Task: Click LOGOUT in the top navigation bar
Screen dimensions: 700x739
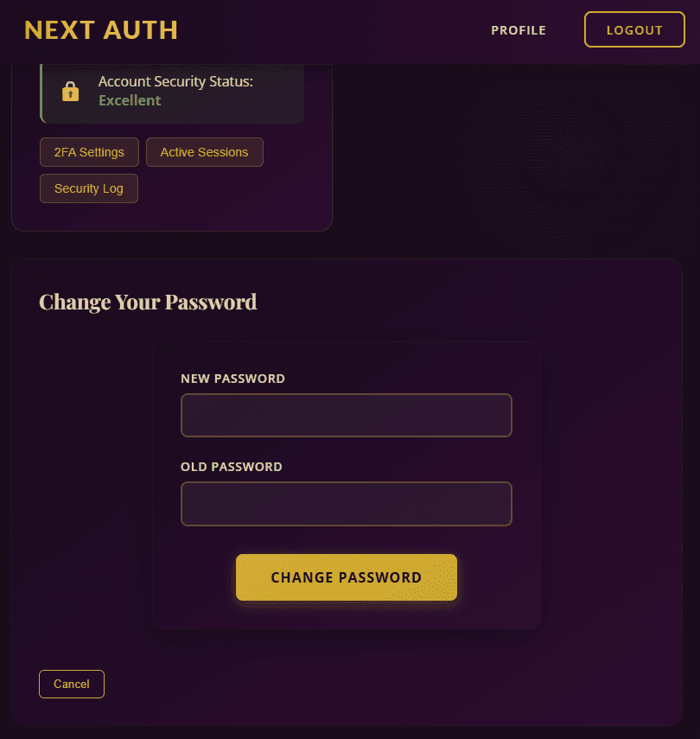Action: pos(634,29)
